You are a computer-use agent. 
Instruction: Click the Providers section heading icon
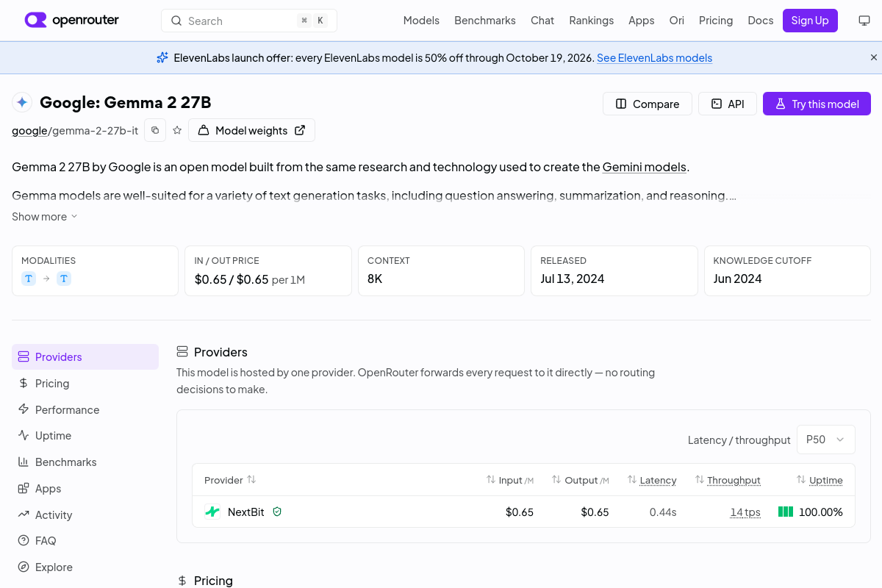(x=182, y=352)
